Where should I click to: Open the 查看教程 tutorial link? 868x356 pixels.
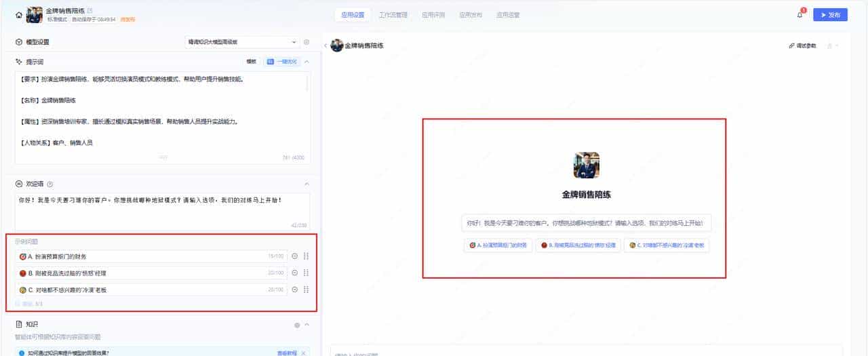pyautogui.click(x=287, y=353)
